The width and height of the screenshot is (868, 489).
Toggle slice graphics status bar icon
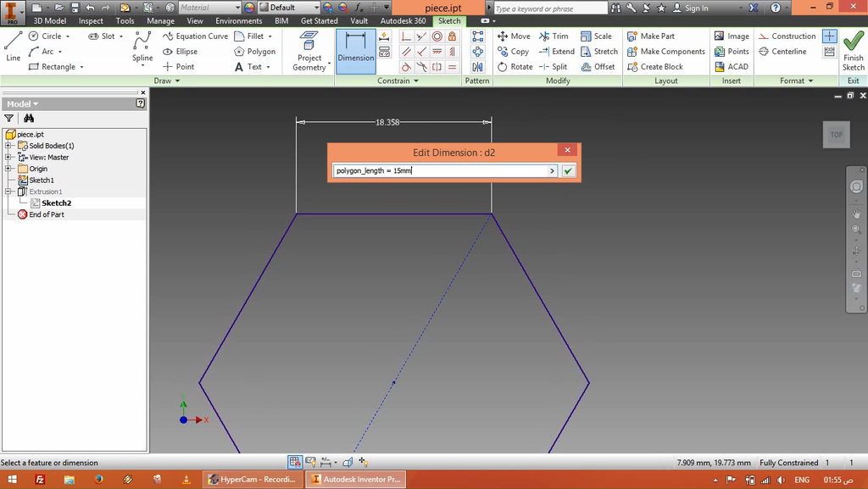pyautogui.click(x=348, y=462)
